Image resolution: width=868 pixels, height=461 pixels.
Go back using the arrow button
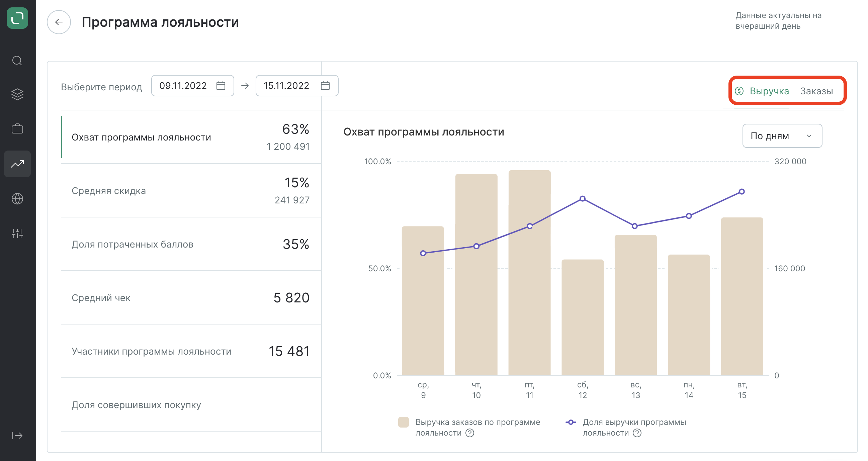point(59,22)
